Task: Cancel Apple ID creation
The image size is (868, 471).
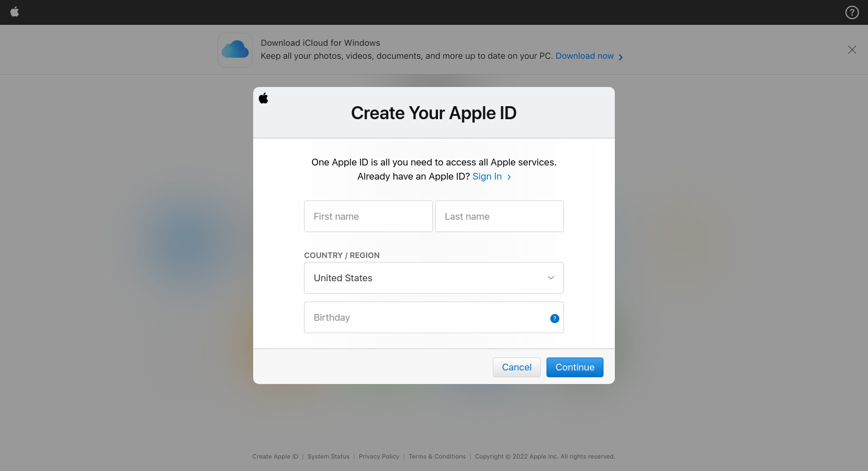Action: click(517, 367)
